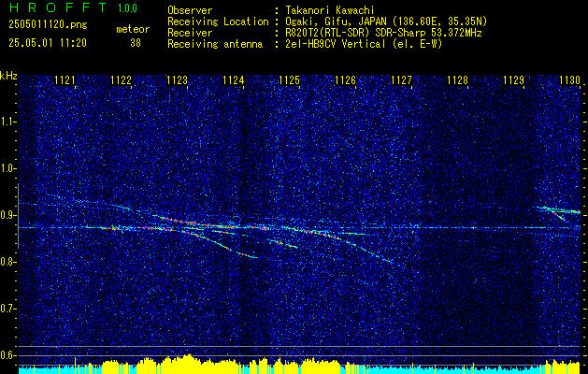
Task: Click the meteor count 38
Action: coord(136,43)
